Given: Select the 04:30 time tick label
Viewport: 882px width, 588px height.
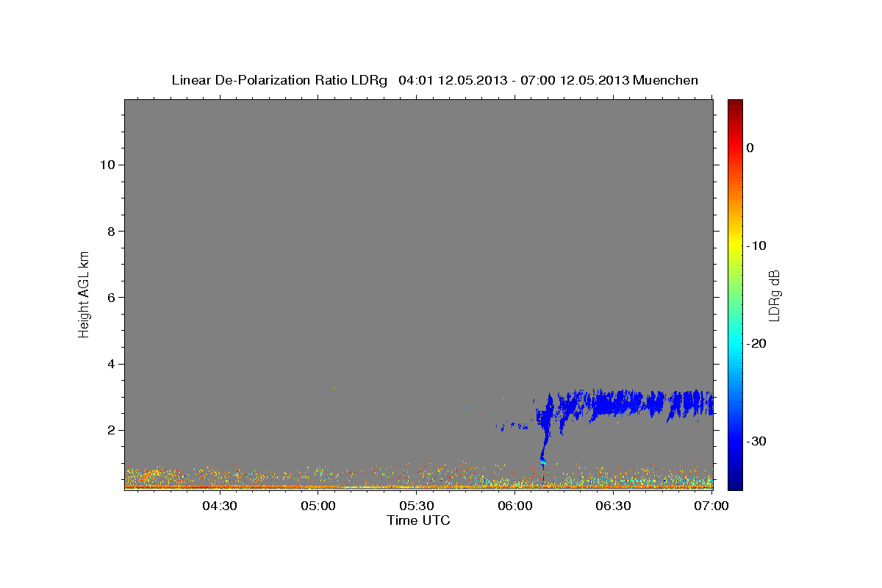Looking at the screenshot, I should tap(220, 506).
